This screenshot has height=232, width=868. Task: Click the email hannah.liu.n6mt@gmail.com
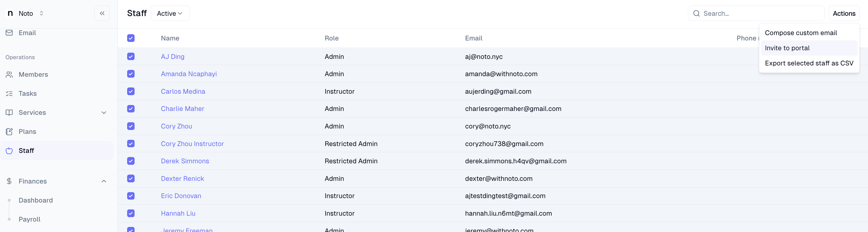508,213
